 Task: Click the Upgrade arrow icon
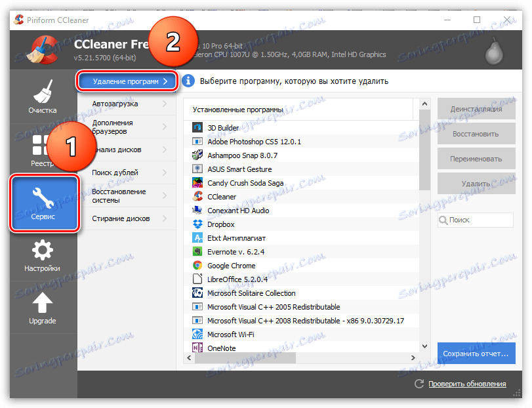coord(43,302)
